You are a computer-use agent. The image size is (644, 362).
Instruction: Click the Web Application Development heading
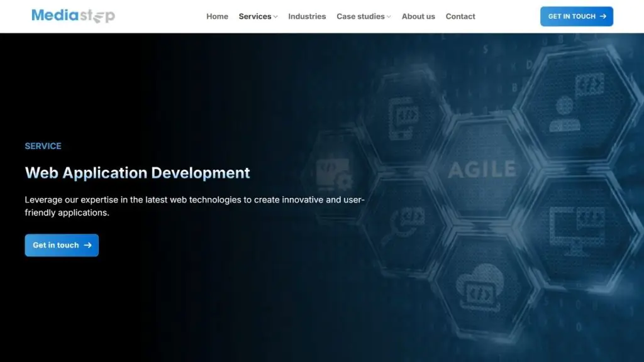point(137,173)
